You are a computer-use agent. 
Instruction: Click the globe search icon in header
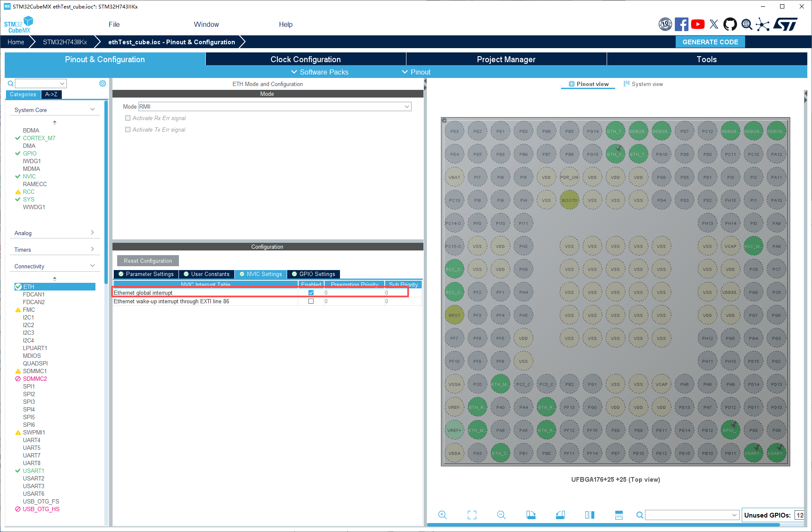(746, 24)
